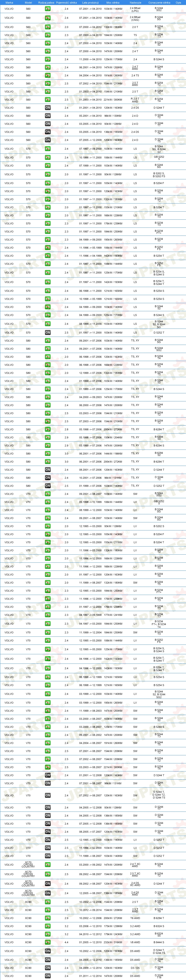
Task: Click petrol icon in XC90 175kW/238KM row
Action: coord(48,926)
